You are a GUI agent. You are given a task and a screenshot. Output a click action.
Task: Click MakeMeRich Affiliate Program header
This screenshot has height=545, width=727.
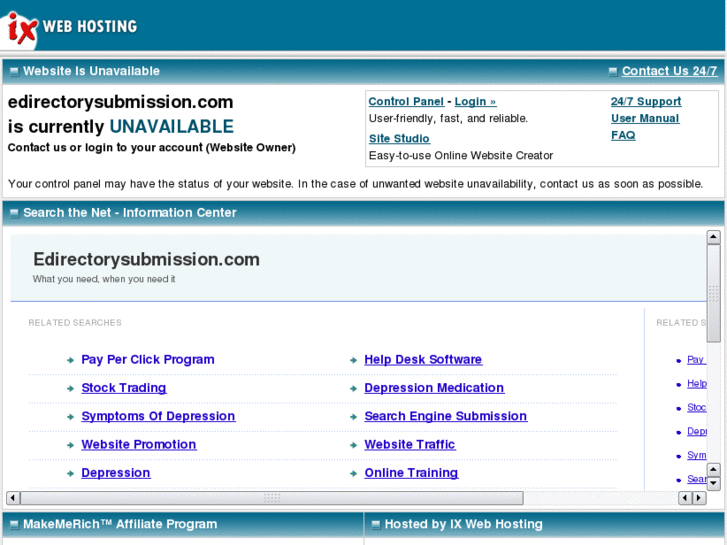pos(120,524)
